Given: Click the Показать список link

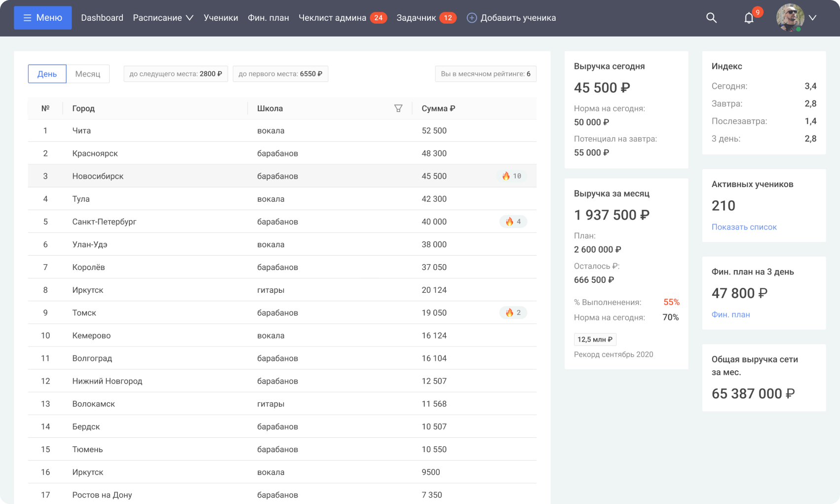Looking at the screenshot, I should pos(744,227).
